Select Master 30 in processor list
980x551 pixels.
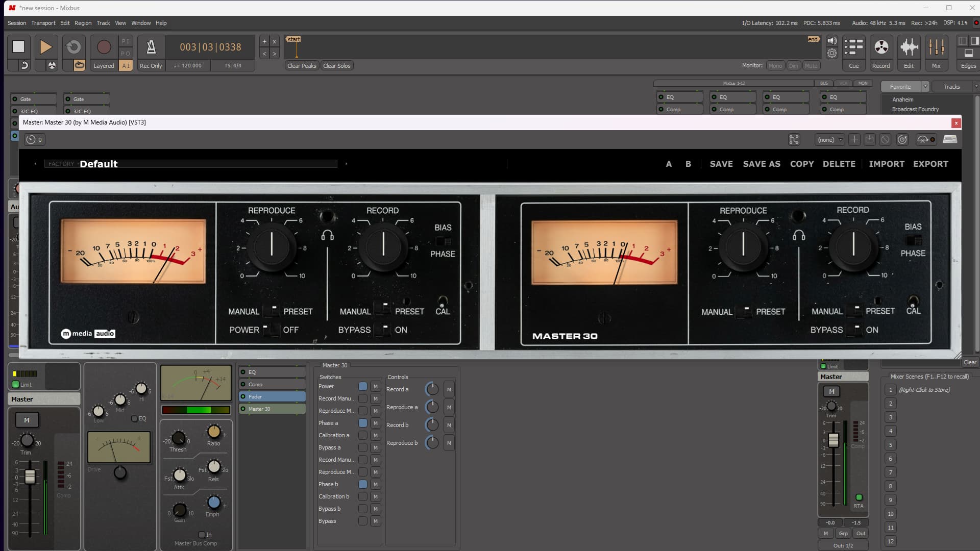[x=272, y=409]
